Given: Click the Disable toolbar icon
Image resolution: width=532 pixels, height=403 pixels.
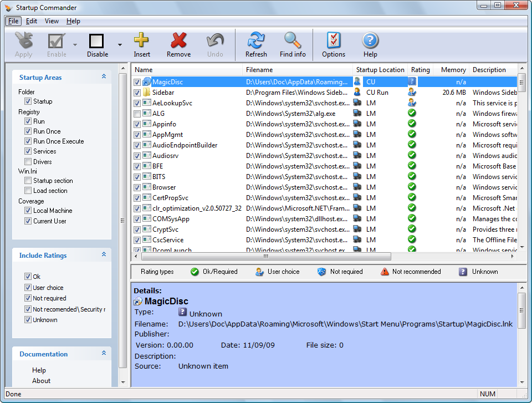Looking at the screenshot, I should click(x=97, y=41).
